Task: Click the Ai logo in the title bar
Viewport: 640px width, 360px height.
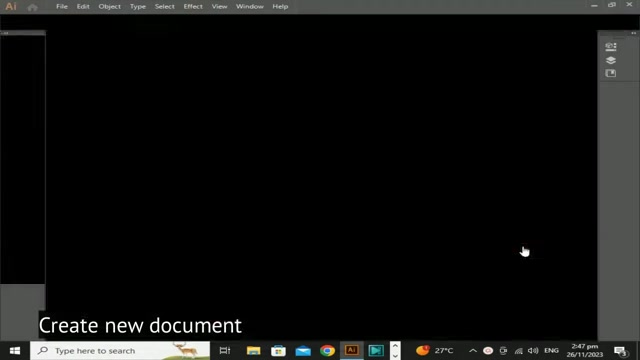Action: [11, 7]
